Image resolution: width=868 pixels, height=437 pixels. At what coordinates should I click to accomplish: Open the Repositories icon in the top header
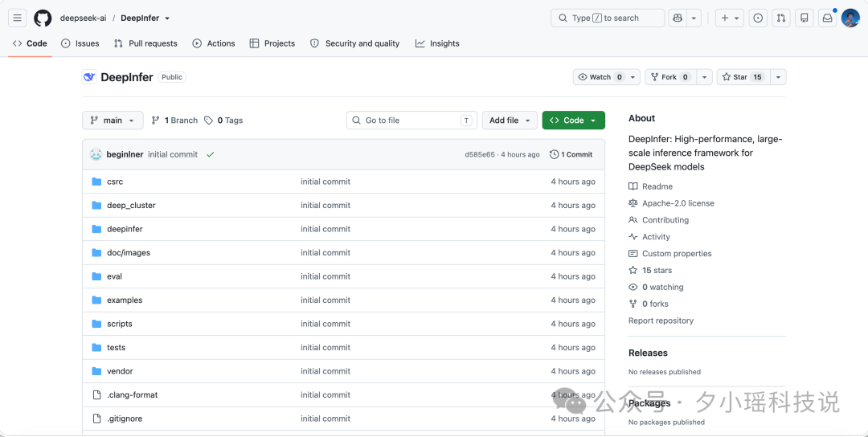coord(805,18)
